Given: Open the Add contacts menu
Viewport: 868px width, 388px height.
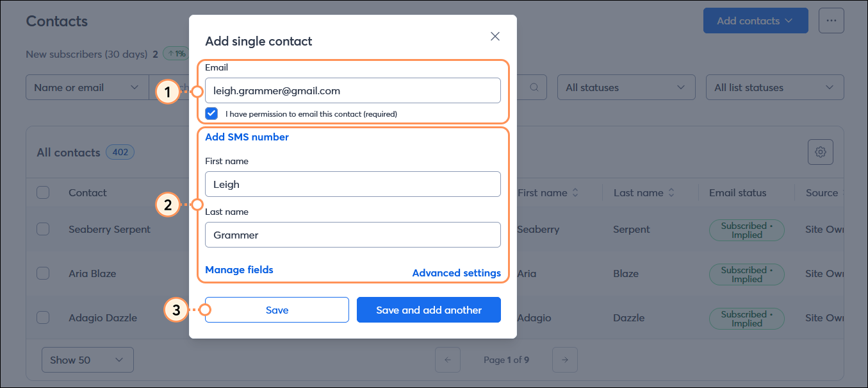Looking at the screenshot, I should coord(755,21).
